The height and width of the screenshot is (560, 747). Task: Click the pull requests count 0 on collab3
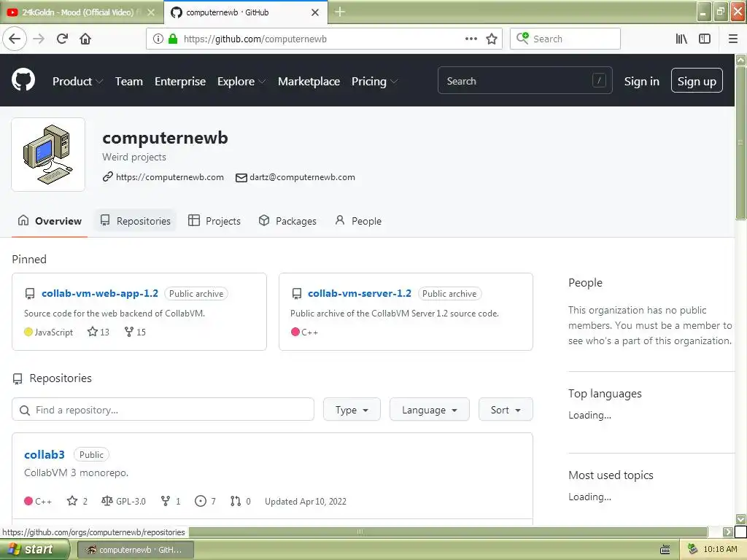click(x=241, y=501)
